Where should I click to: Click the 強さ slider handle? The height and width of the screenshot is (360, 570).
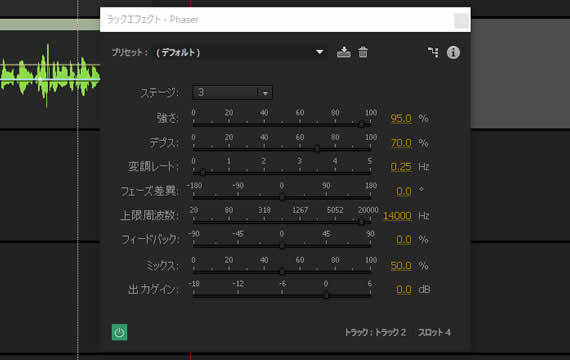coord(362,124)
